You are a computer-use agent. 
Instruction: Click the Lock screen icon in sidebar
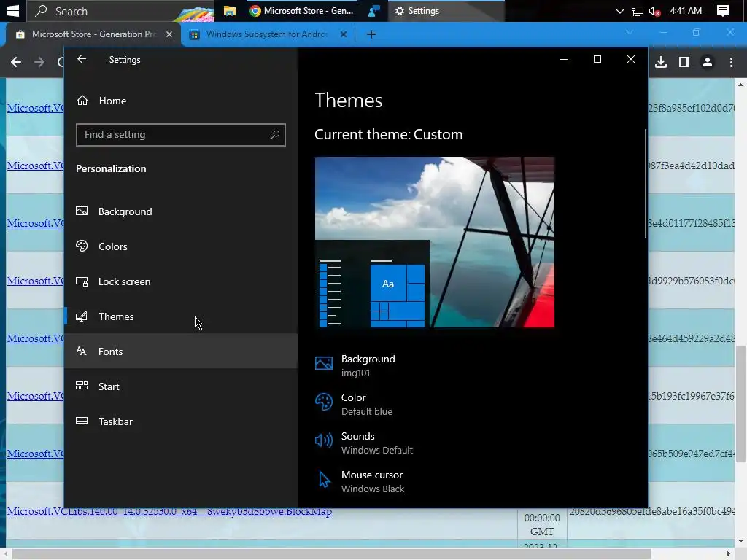(x=82, y=281)
